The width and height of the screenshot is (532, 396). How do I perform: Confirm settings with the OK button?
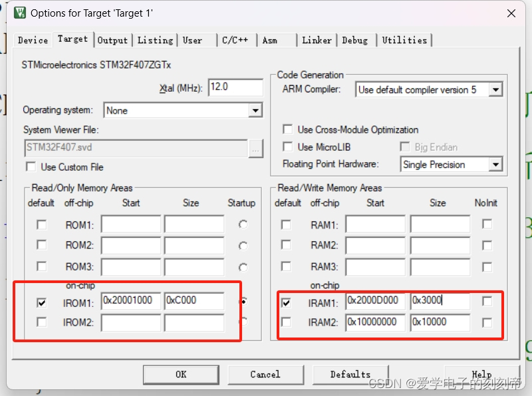[181, 375]
